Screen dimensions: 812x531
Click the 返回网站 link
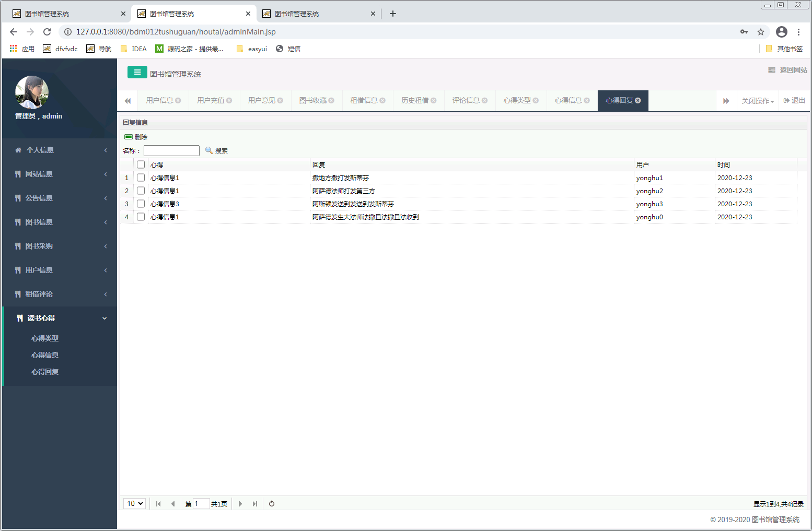click(x=787, y=70)
